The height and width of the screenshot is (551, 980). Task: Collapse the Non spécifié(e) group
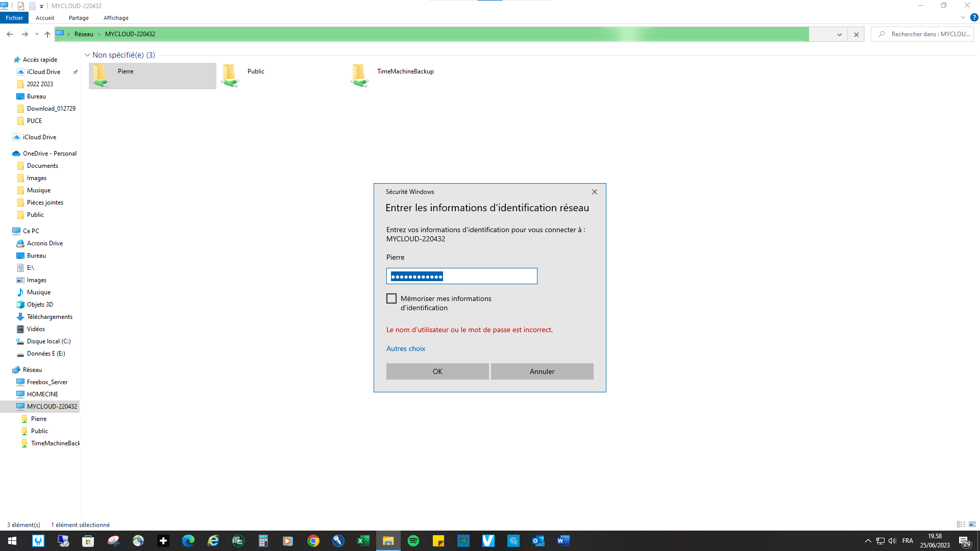tap(87, 55)
